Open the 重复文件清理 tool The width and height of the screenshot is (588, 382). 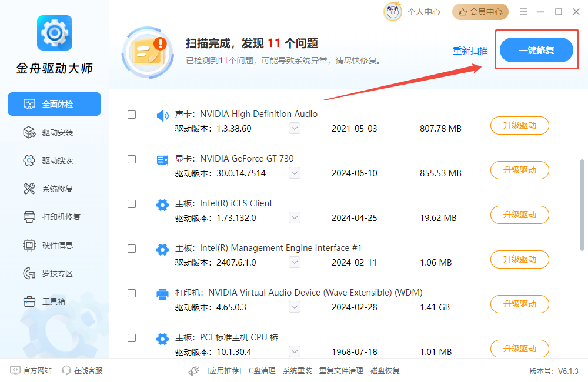(x=341, y=371)
